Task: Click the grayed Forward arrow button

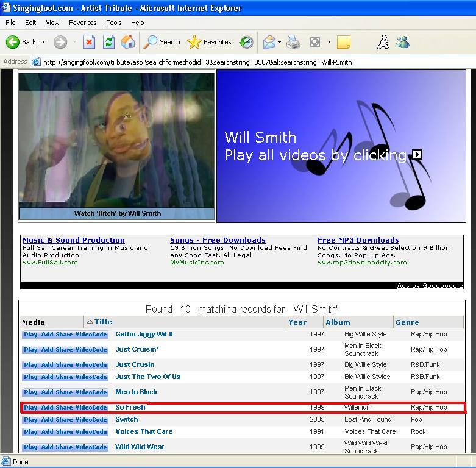Action: pos(60,42)
